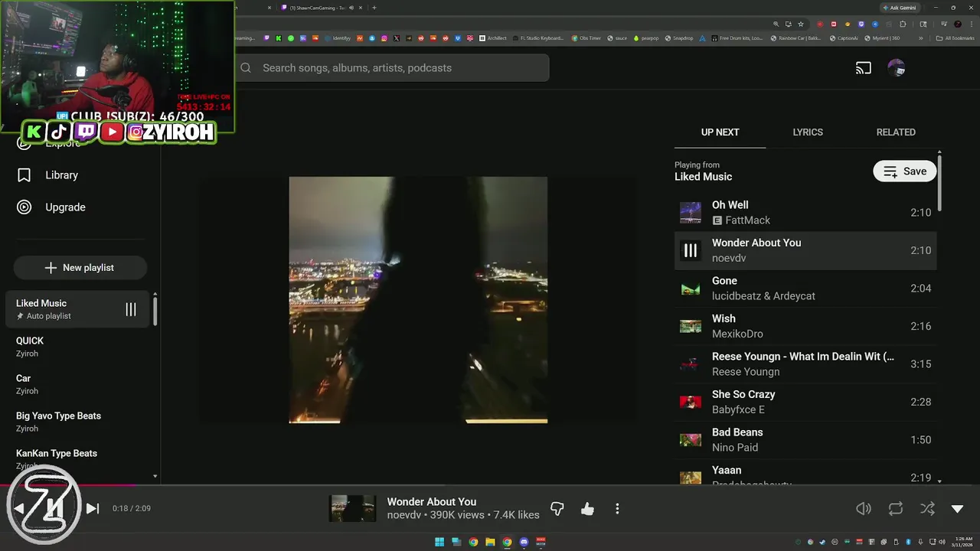Open the Snapdrop bookmark
Image resolution: width=980 pixels, height=551 pixels.
click(679, 38)
